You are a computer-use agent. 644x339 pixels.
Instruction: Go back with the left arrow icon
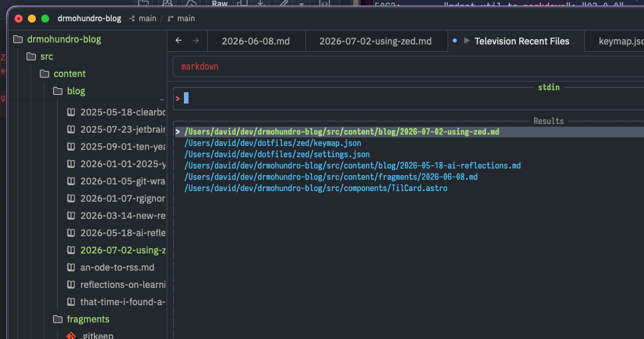(178, 40)
